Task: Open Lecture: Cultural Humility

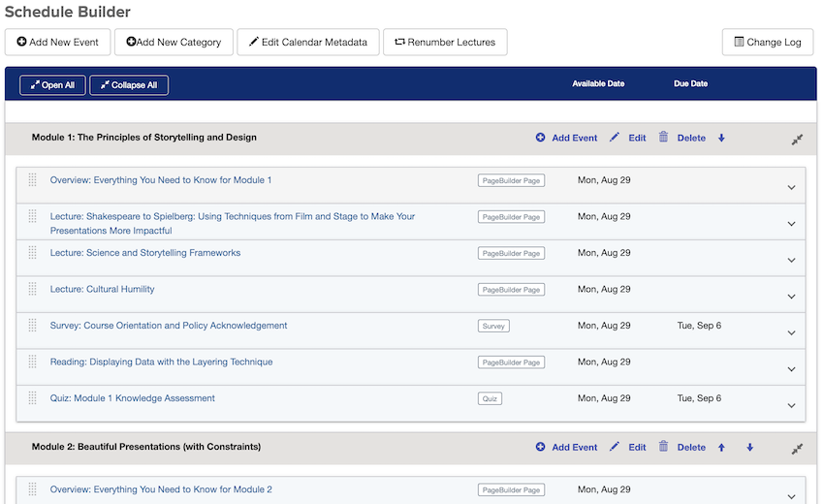Action: (102, 289)
